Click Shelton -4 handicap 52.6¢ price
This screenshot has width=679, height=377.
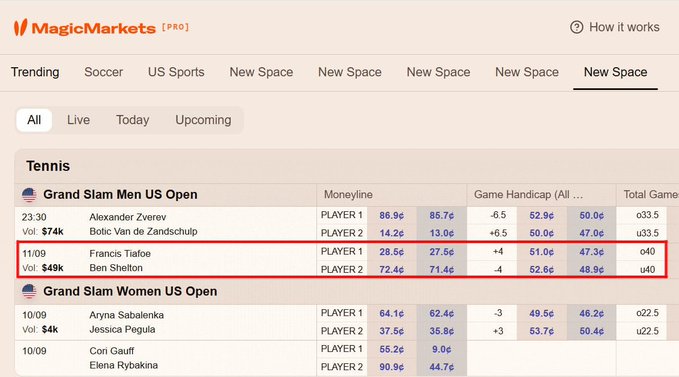pos(541,270)
